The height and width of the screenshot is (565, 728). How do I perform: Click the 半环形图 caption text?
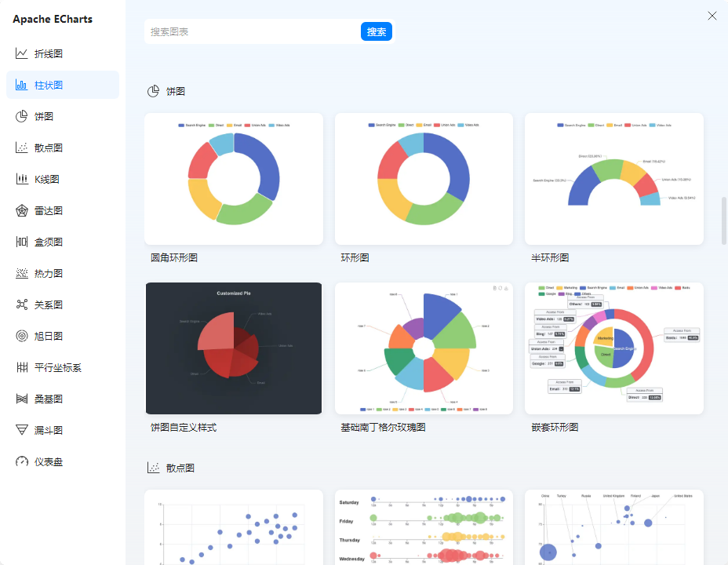(x=550, y=257)
